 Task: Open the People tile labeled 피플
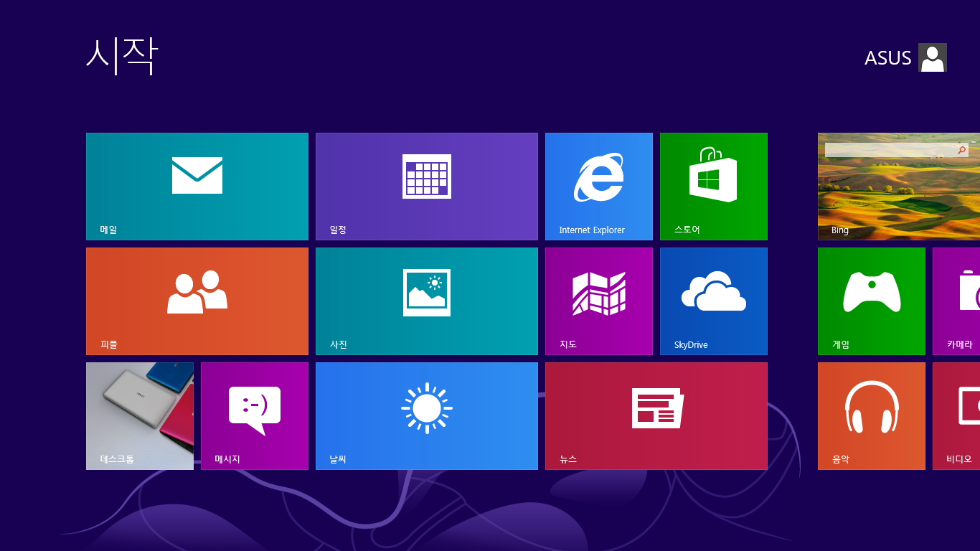197,301
